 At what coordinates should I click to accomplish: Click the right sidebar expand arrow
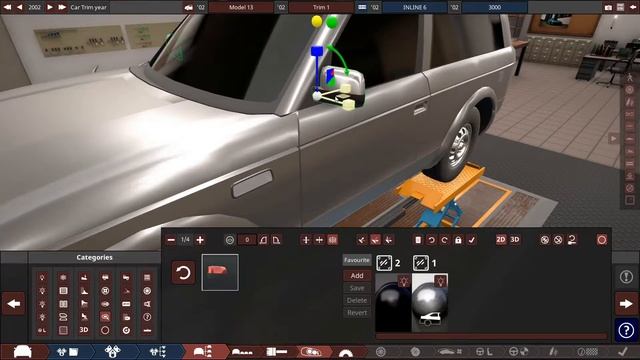pyautogui.click(x=613, y=138)
